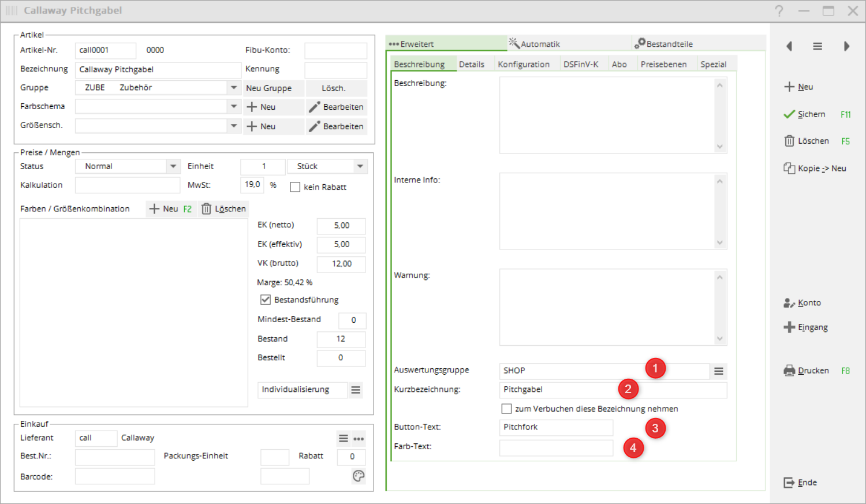Tick zum Verbuchen diese Bezeichnung nehmen
Screen dimensions: 866x504
pyautogui.click(x=506, y=409)
